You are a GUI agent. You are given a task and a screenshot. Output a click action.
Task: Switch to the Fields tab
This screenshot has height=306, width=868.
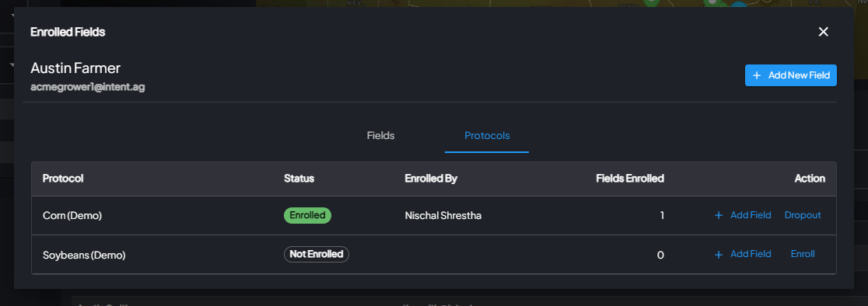coord(381,135)
